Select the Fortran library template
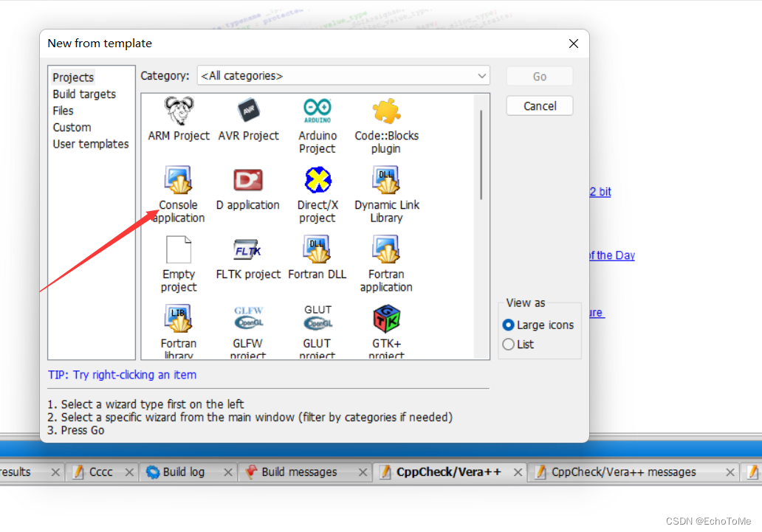Image resolution: width=762 pixels, height=532 pixels. click(x=179, y=332)
